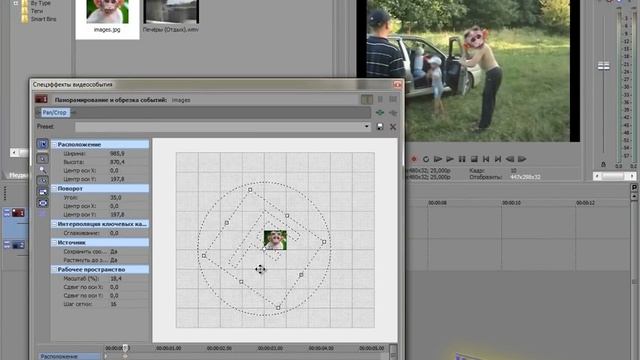Click the mixer scrollbar left arrow
The width and height of the screenshot is (640, 360).
[597, 176]
